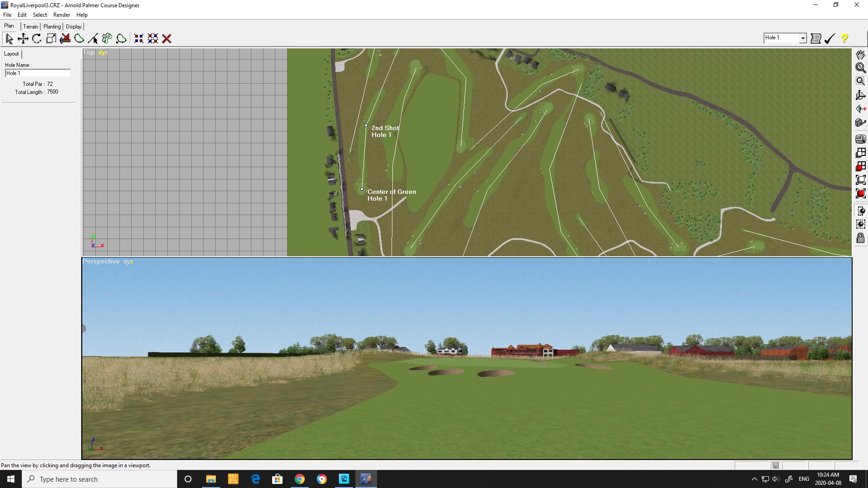Pick the Scale tool
The height and width of the screenshot is (488, 868).
(x=51, y=39)
